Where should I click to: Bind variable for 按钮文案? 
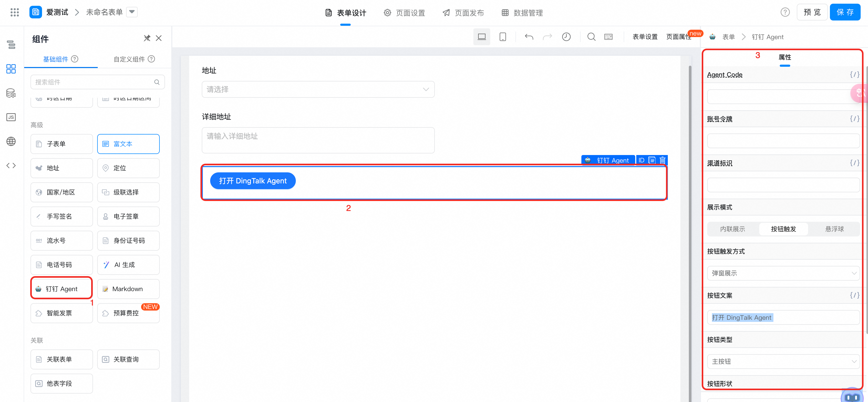tap(855, 295)
